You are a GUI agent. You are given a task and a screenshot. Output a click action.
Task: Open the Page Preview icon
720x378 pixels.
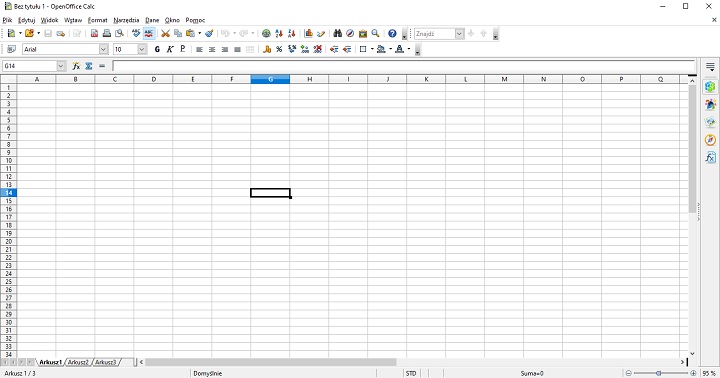point(119,34)
